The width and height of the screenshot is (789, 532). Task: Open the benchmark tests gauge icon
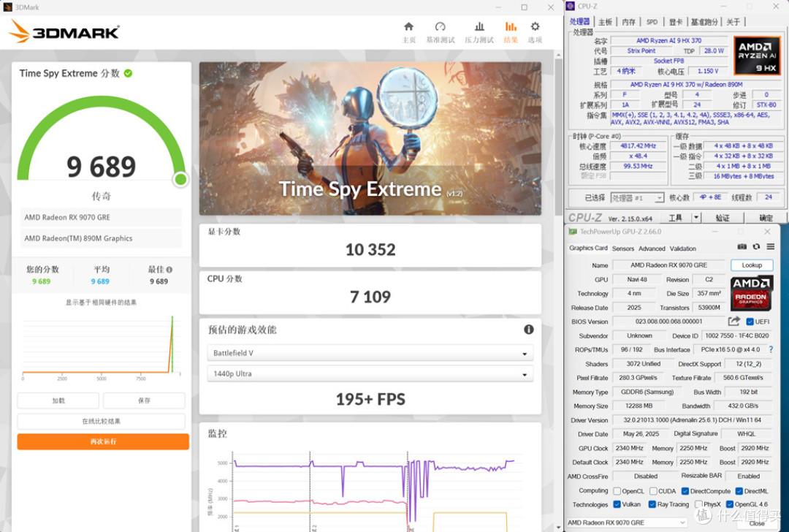(x=441, y=27)
